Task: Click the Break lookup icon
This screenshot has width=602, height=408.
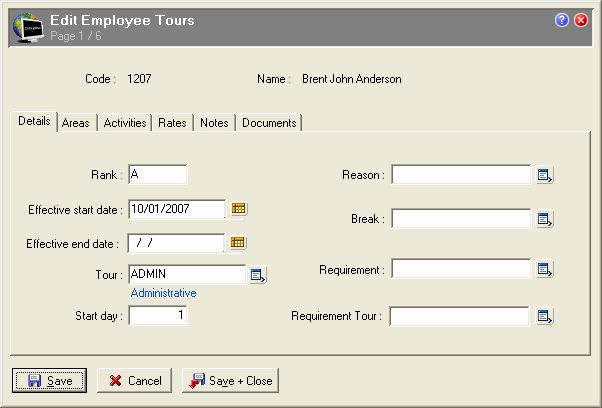Action: pos(545,219)
